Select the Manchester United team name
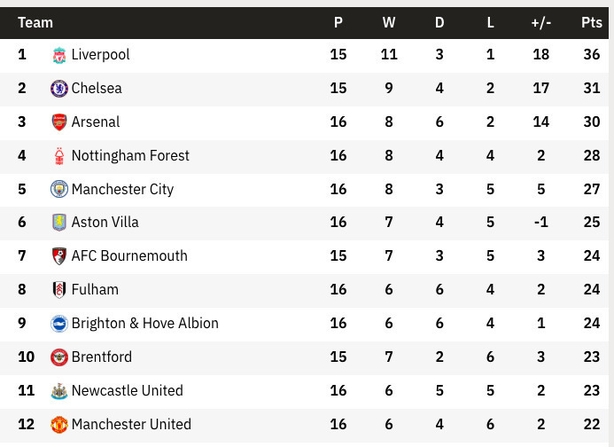This screenshot has width=614, height=447. click(x=131, y=424)
